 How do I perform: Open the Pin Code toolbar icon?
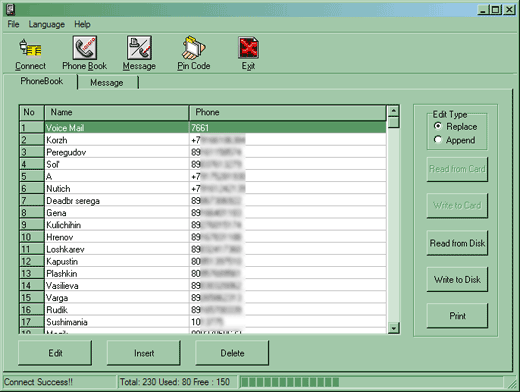(x=194, y=48)
